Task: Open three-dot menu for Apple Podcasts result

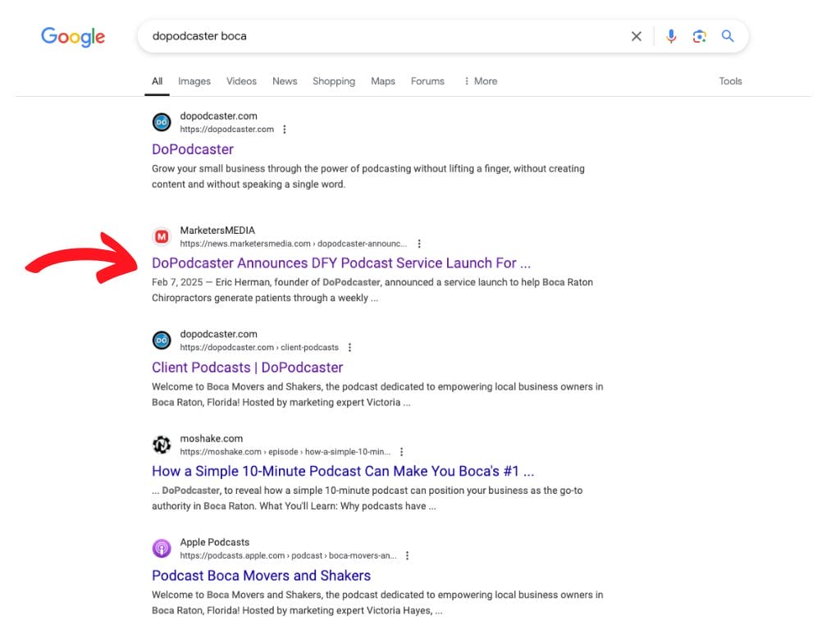Action: pyautogui.click(x=407, y=556)
